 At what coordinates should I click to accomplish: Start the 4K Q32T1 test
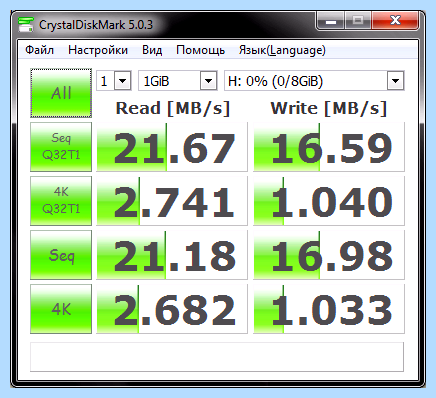tap(61, 201)
